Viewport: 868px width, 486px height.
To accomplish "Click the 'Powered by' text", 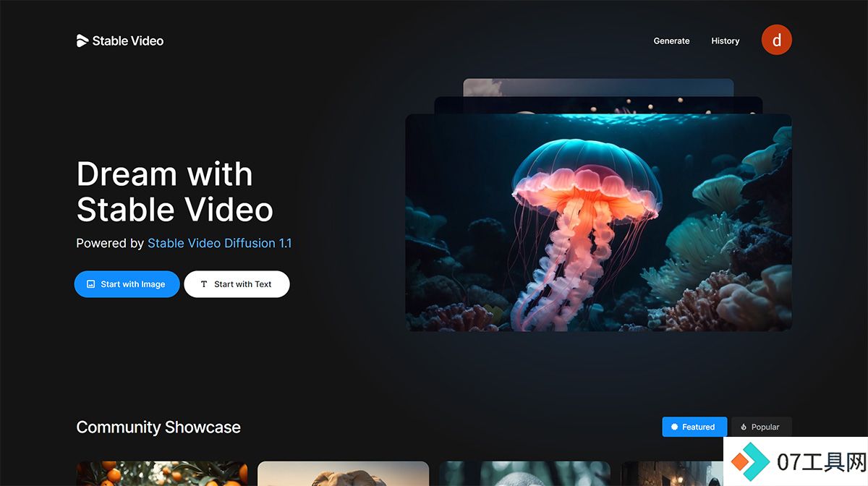I will pyautogui.click(x=110, y=244).
